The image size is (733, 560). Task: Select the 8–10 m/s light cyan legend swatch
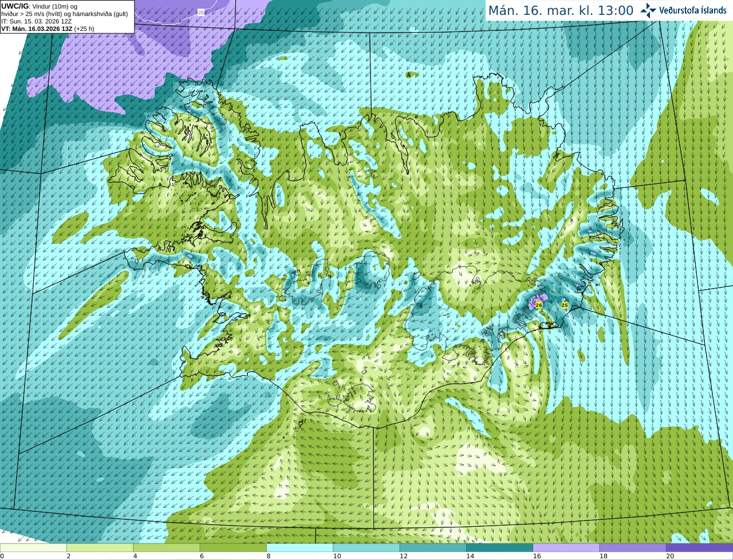[299, 547]
